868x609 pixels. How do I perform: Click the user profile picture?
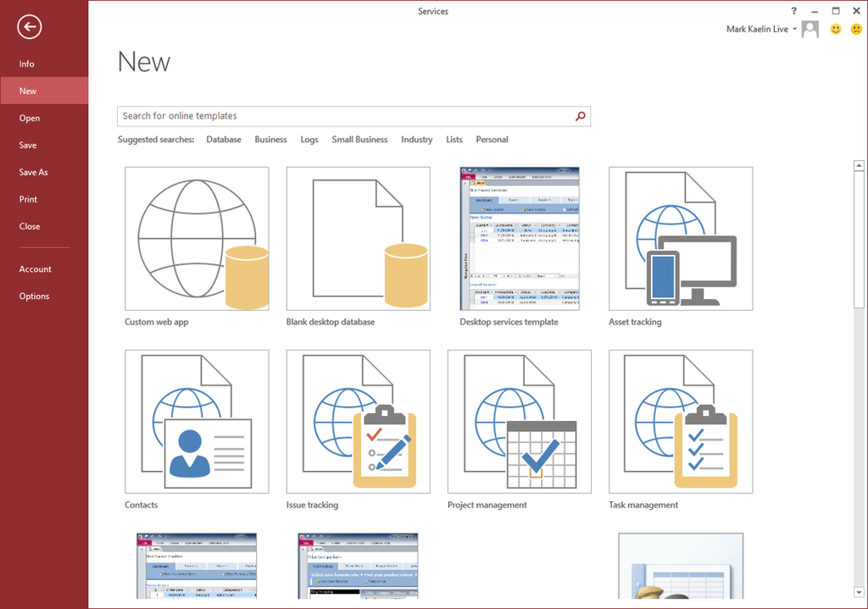810,29
